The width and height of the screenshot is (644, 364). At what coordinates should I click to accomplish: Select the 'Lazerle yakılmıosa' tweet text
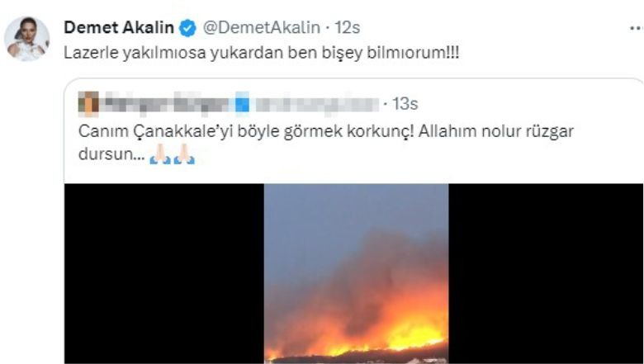click(261, 54)
